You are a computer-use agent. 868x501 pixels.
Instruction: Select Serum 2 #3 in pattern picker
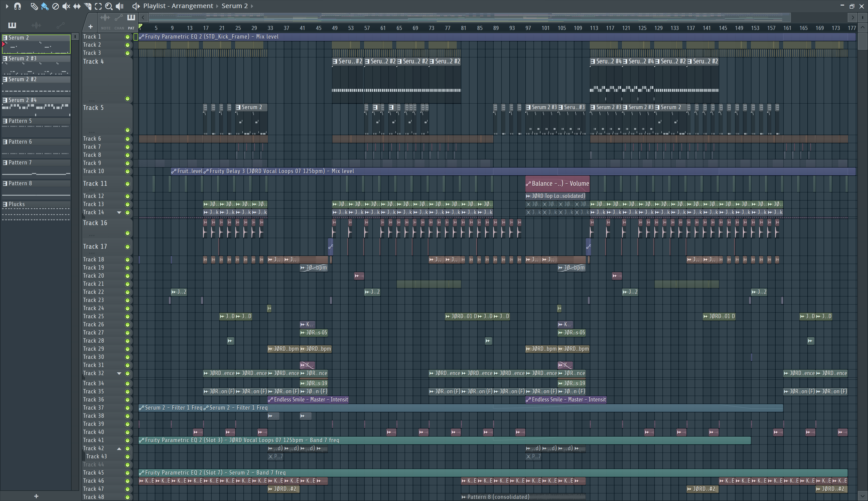coord(36,65)
